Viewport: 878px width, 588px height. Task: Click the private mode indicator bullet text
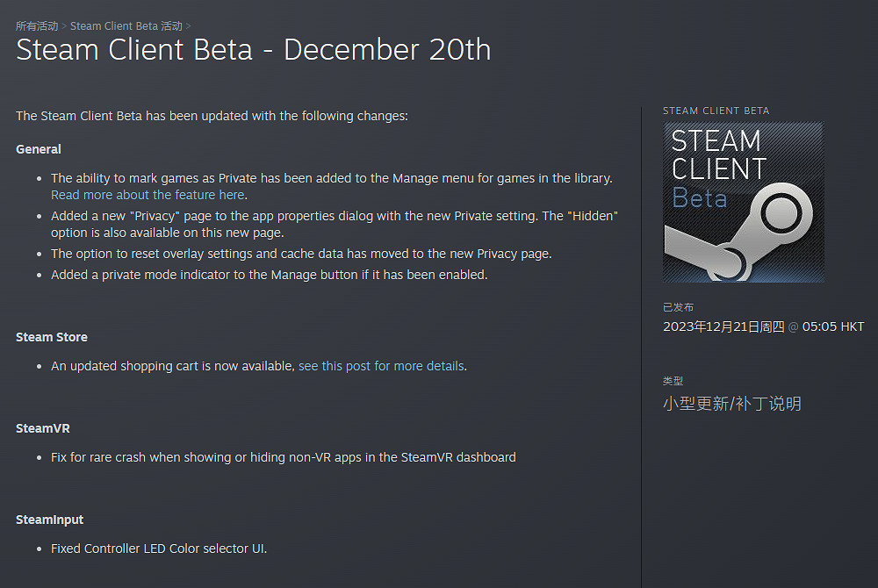tap(269, 275)
